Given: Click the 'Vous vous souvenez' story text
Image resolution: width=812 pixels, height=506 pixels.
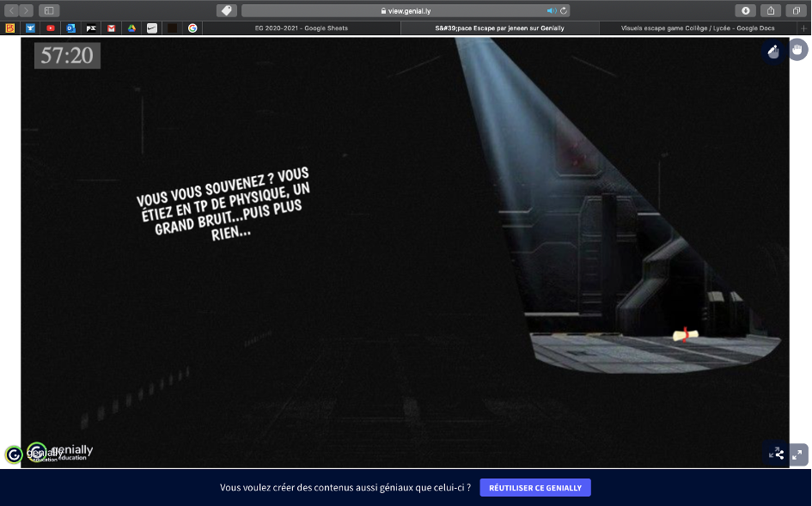Looking at the screenshot, I should [x=223, y=204].
